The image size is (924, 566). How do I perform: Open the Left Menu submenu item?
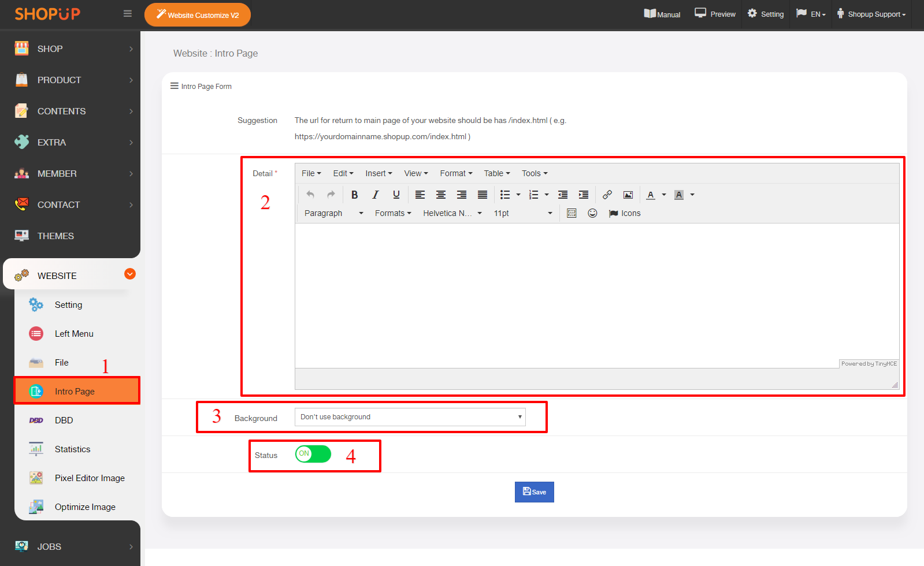pos(77,334)
